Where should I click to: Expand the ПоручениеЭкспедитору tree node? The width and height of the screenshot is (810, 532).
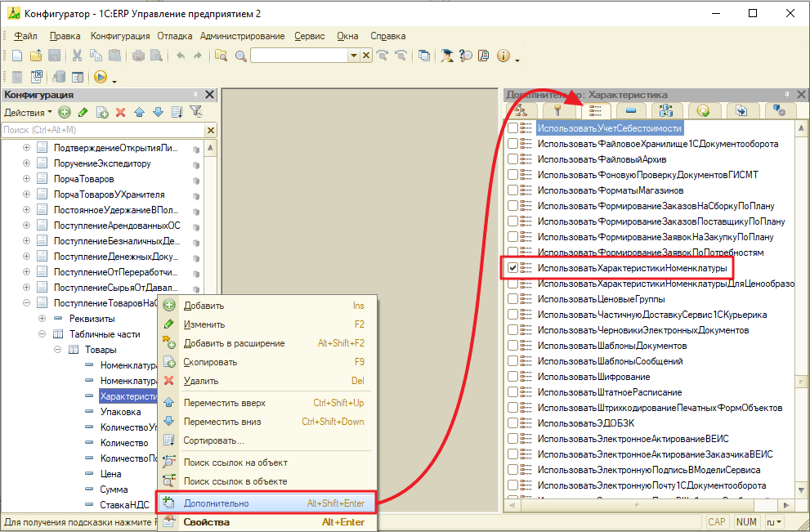pos(26,163)
